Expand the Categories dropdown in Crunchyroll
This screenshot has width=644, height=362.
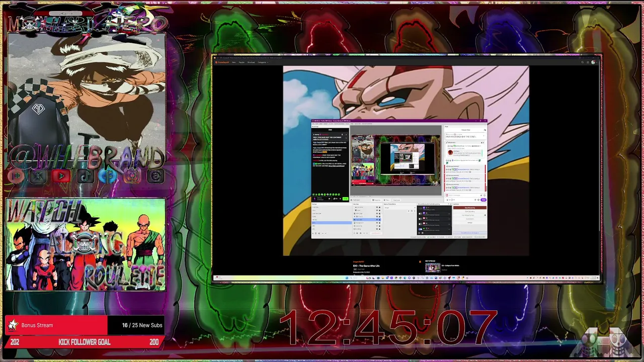263,62
